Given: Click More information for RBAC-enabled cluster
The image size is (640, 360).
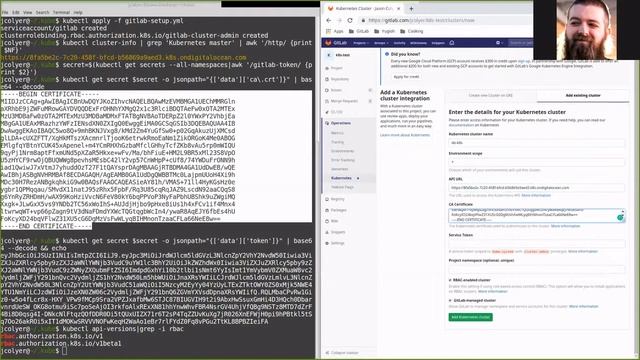Looking at the screenshot, I should (x=493, y=291).
